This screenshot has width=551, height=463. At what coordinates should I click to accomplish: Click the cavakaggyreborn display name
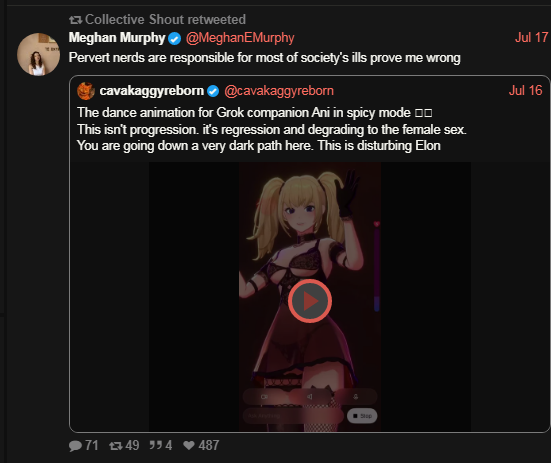pos(152,91)
